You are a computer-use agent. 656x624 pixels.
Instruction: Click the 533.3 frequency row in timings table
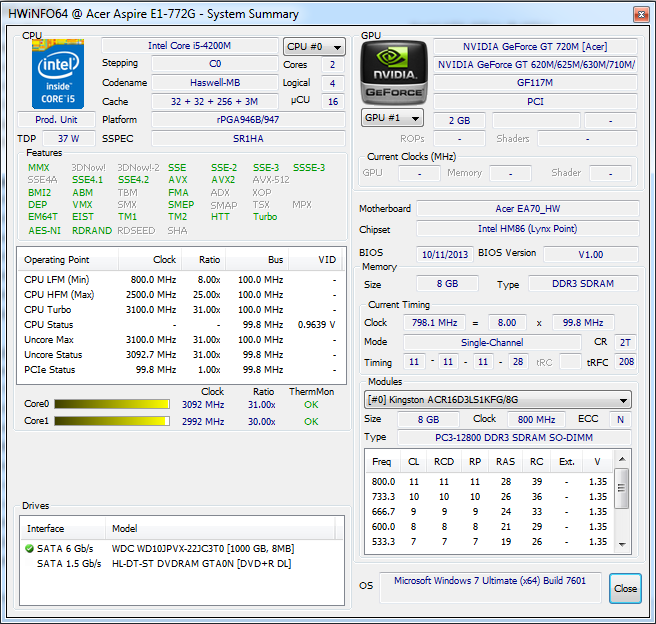click(489, 542)
